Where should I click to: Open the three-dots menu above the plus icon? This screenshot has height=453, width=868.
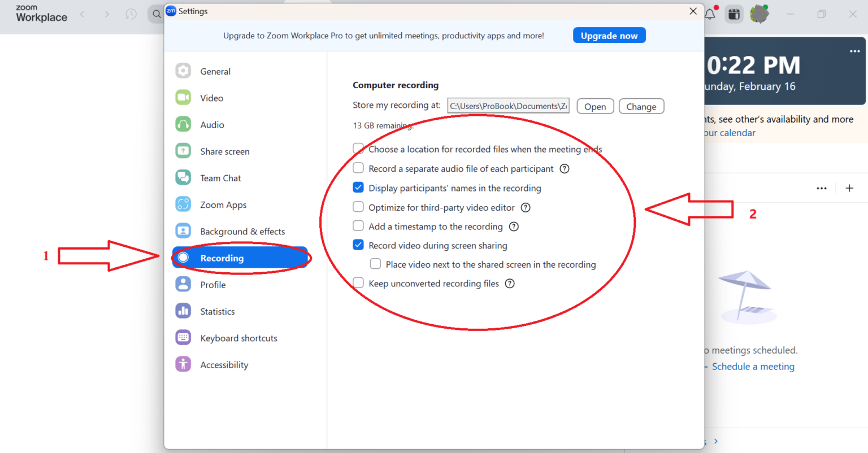(x=821, y=188)
